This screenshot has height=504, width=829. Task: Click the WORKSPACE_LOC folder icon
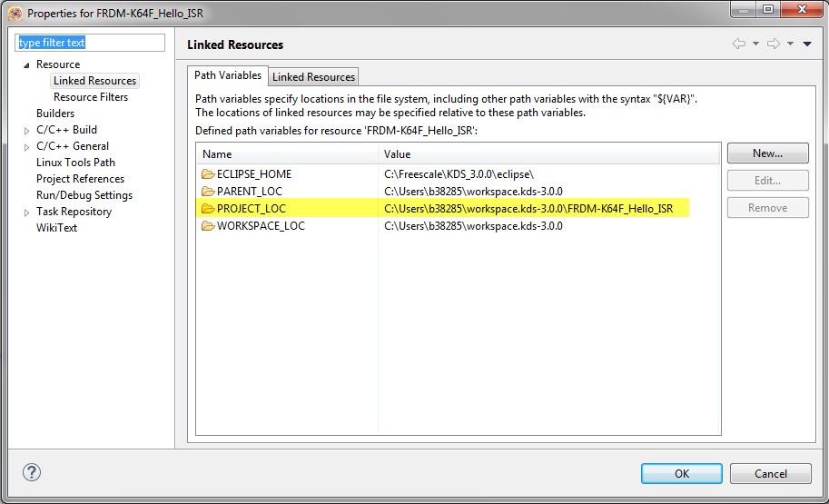[208, 226]
